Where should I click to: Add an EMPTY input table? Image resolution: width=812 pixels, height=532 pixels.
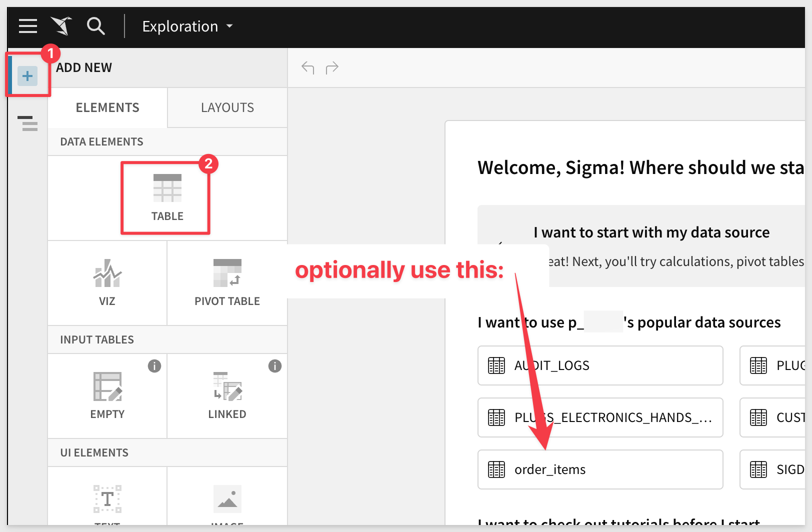107,396
